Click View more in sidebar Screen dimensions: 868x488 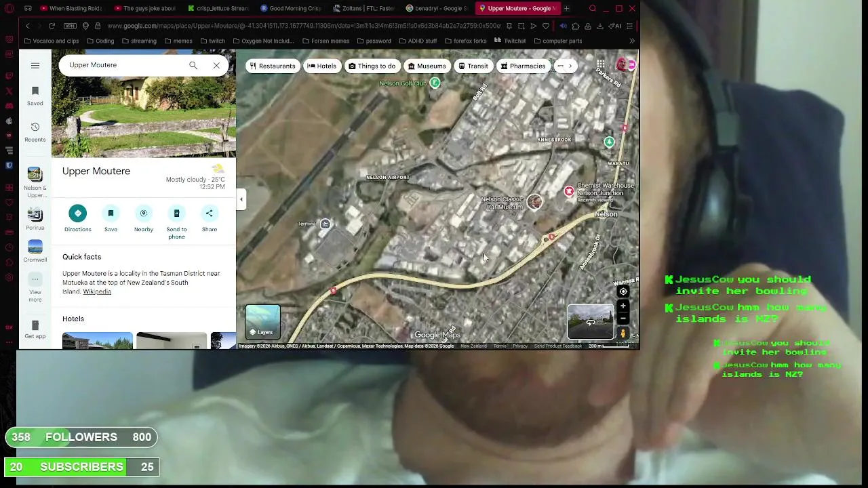coord(35,287)
